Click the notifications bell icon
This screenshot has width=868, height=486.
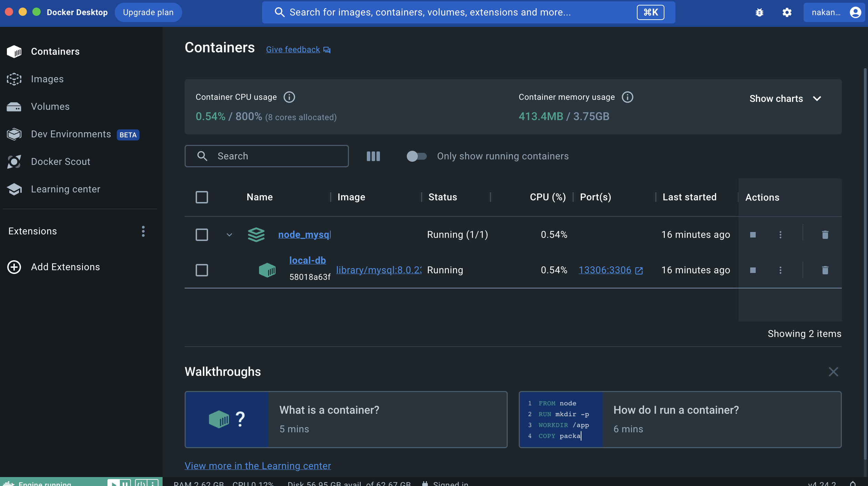853,483
